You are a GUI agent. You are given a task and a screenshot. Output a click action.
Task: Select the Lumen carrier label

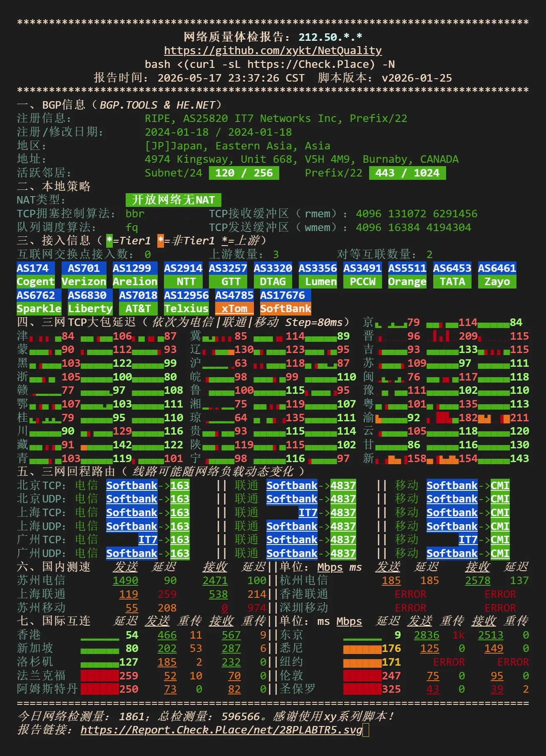[x=318, y=282]
